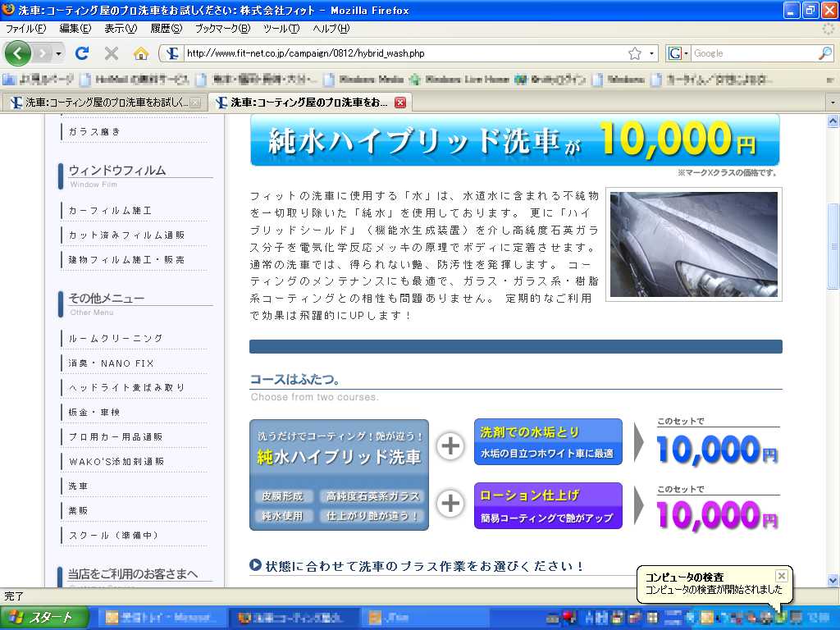Click the page scrollbar up arrow

point(833,121)
